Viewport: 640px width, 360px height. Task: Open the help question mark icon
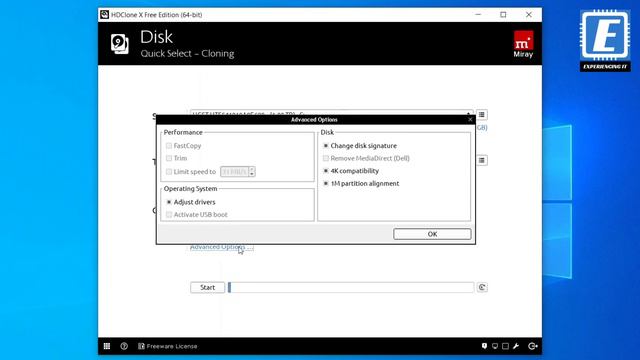pyautogui.click(x=124, y=346)
